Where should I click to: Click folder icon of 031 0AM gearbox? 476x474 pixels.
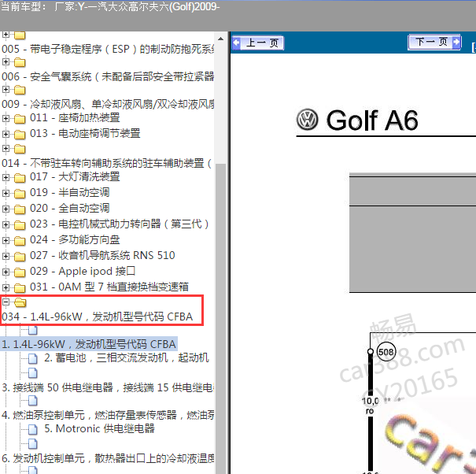click(x=20, y=287)
